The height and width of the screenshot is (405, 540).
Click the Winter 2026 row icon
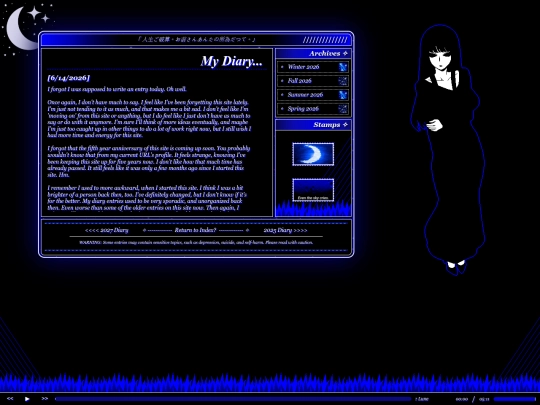pos(343,67)
